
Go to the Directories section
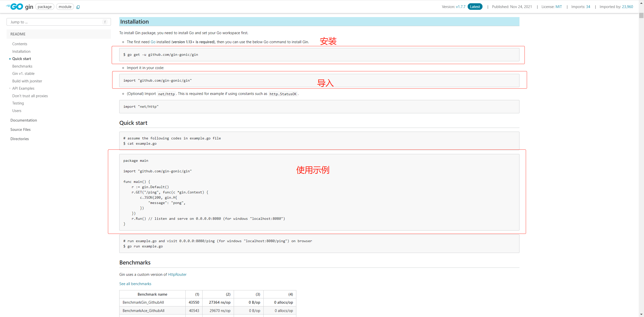[20, 139]
